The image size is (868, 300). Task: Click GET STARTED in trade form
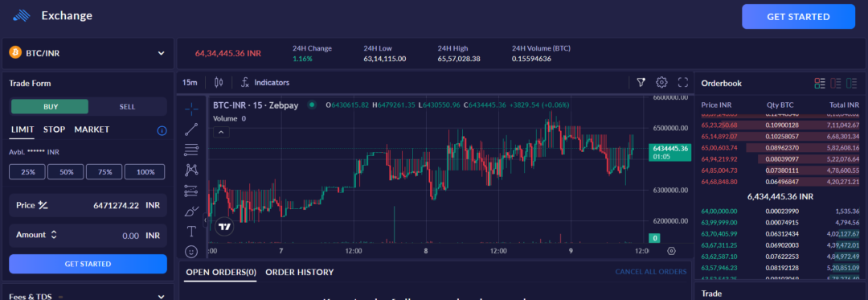(88, 264)
